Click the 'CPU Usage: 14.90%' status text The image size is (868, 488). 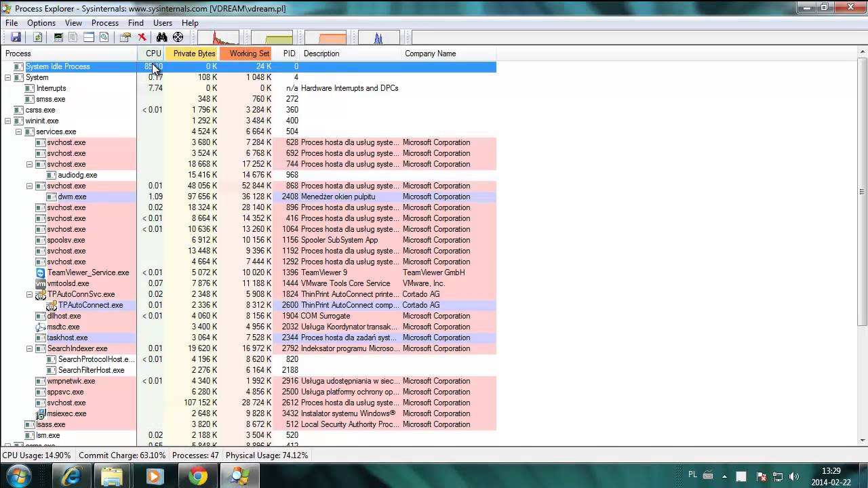coord(37,455)
